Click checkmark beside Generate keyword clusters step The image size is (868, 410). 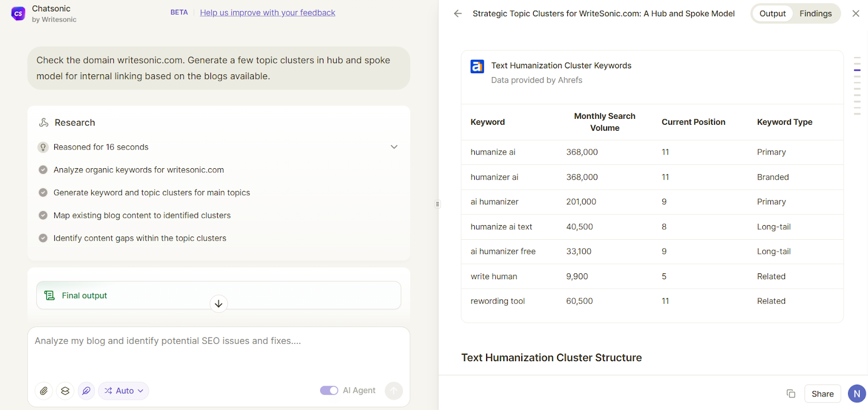click(x=43, y=193)
